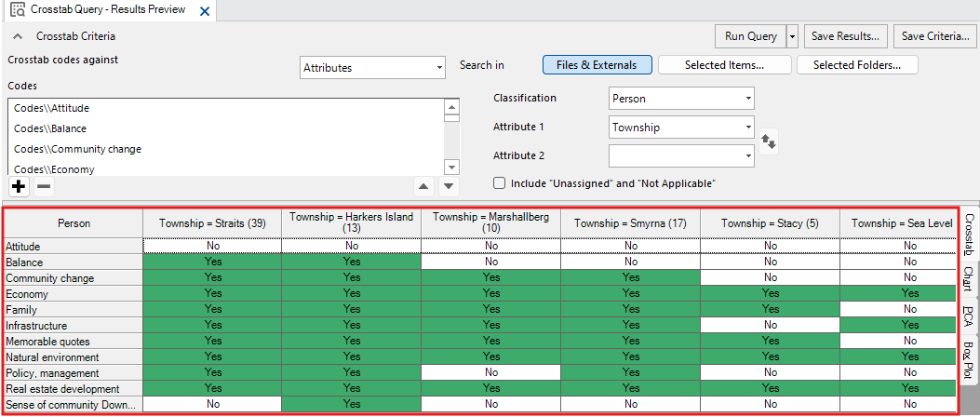Select Codes\\Attitude in the codes list
Screen dimensions: 980x417
tap(226, 108)
